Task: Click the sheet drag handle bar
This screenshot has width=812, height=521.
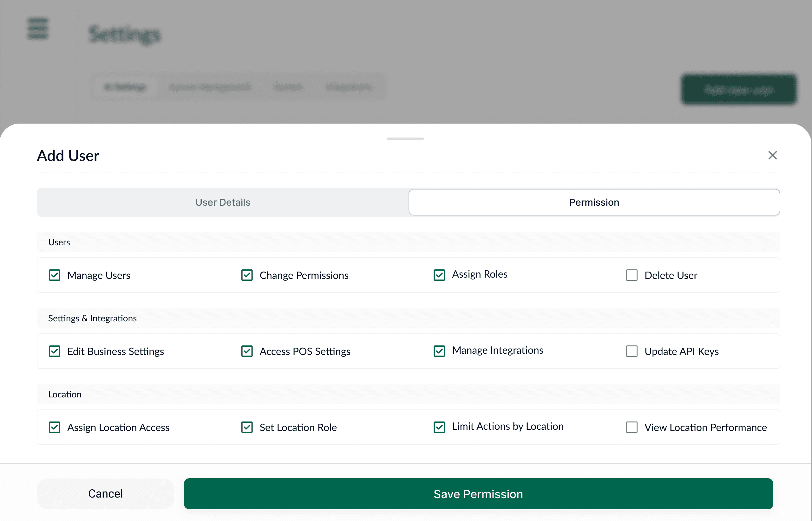Action: [x=405, y=139]
